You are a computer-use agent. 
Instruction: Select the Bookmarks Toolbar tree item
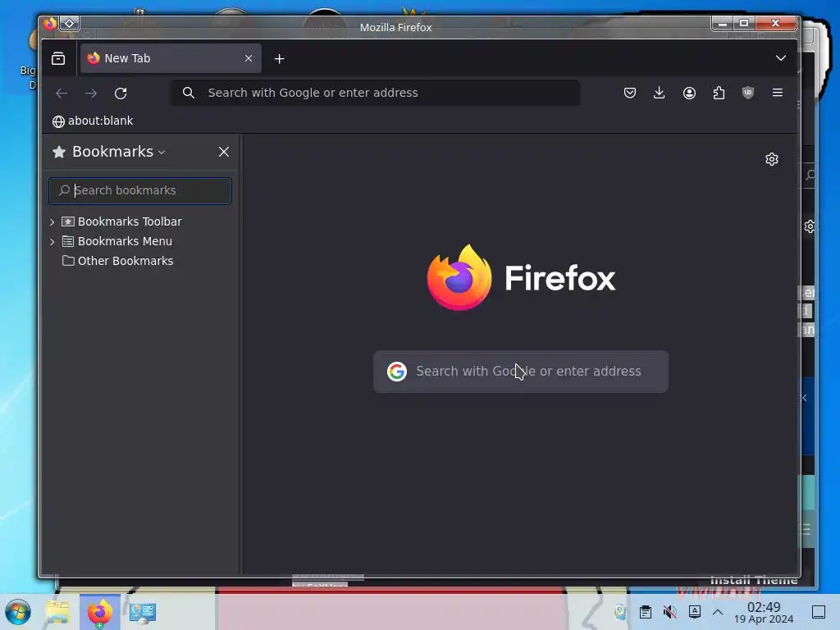pyautogui.click(x=130, y=221)
